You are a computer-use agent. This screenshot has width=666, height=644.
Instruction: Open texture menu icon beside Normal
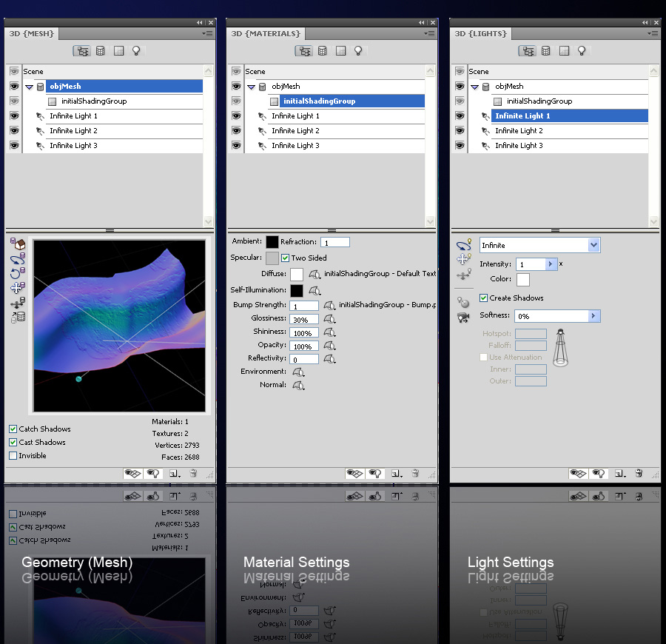(298, 386)
